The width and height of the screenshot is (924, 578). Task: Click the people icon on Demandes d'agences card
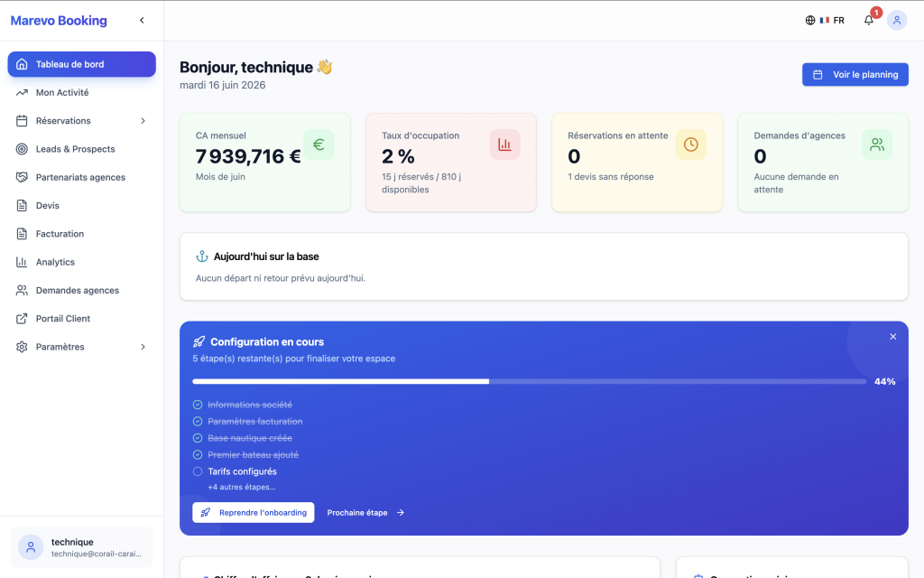click(x=877, y=144)
